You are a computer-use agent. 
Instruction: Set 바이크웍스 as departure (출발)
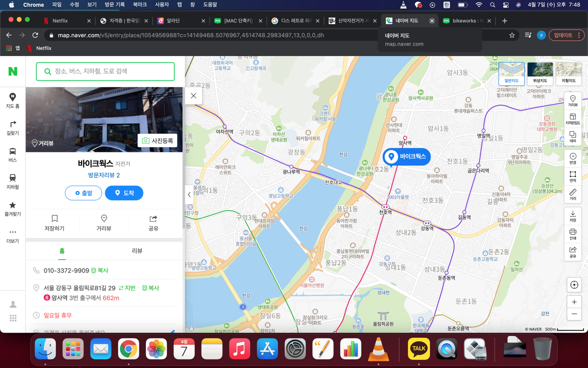pos(84,193)
